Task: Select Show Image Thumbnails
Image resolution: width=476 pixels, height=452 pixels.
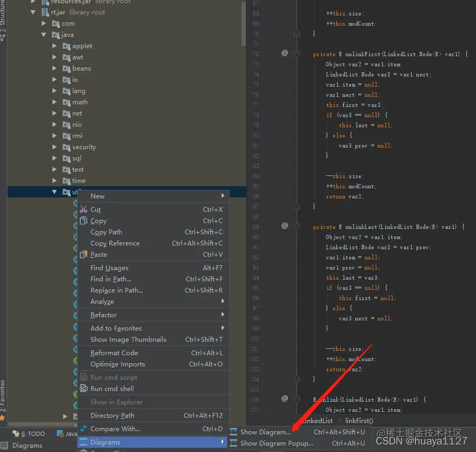Action: tap(153, 340)
